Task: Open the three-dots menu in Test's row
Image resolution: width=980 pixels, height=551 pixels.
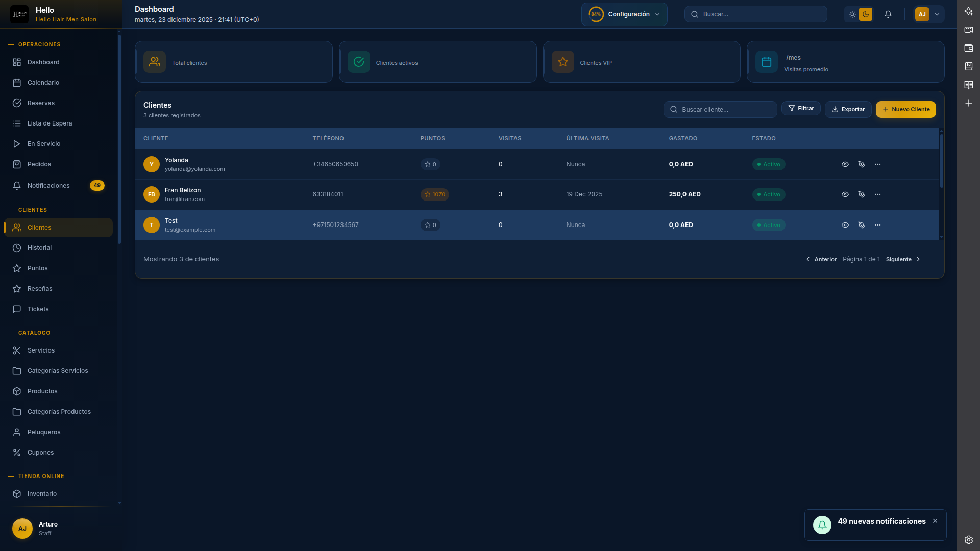Action: 878,225
